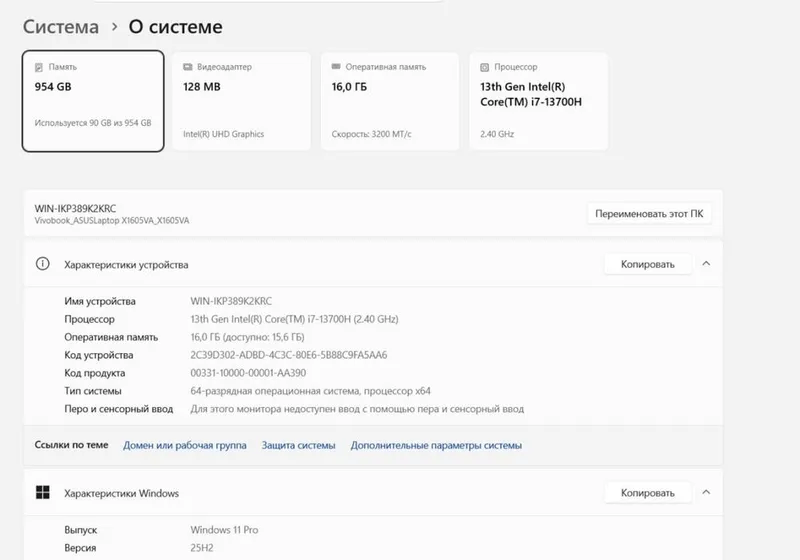Click the Windows logo beside Характеристики Windows
This screenshot has height=560, width=800.
coord(43,492)
